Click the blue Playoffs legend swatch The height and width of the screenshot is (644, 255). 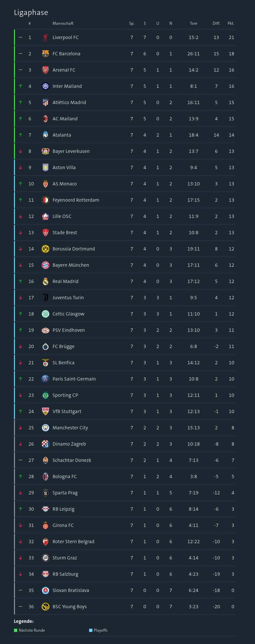pos(91,630)
